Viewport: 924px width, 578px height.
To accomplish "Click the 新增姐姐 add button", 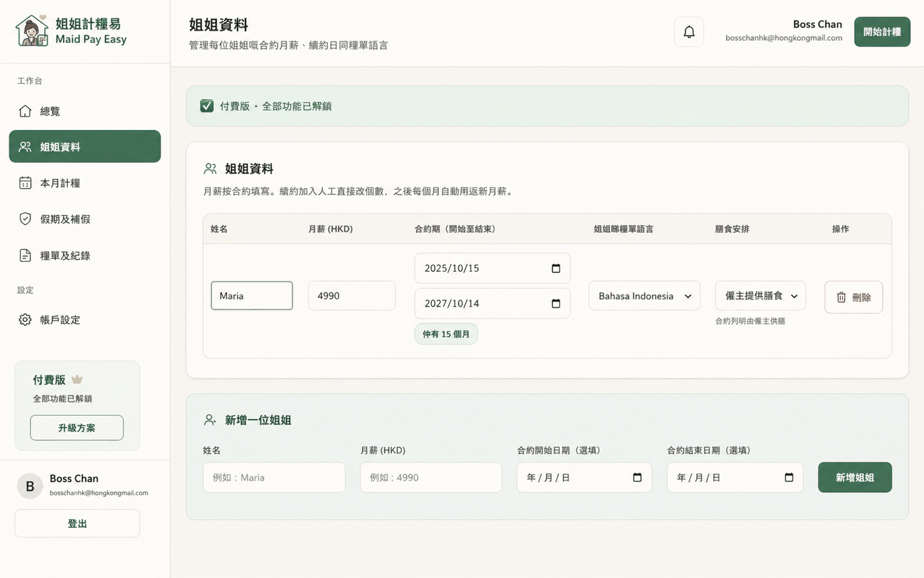I will tap(855, 477).
